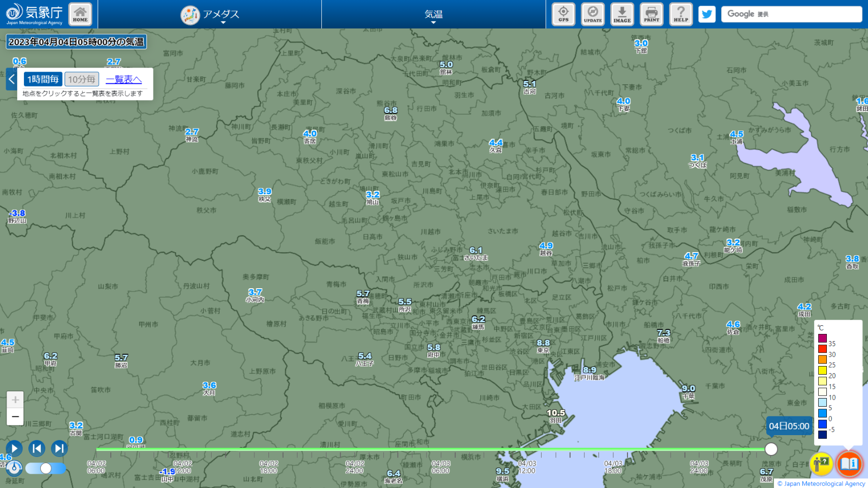Open the HELP question mark icon

pyautogui.click(x=681, y=14)
